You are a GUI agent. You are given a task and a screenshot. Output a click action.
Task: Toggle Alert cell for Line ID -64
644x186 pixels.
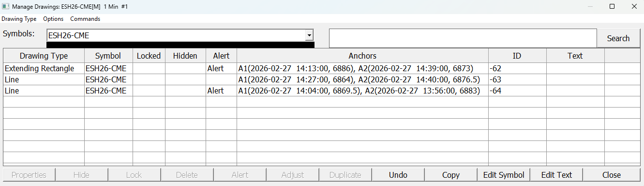click(x=221, y=91)
